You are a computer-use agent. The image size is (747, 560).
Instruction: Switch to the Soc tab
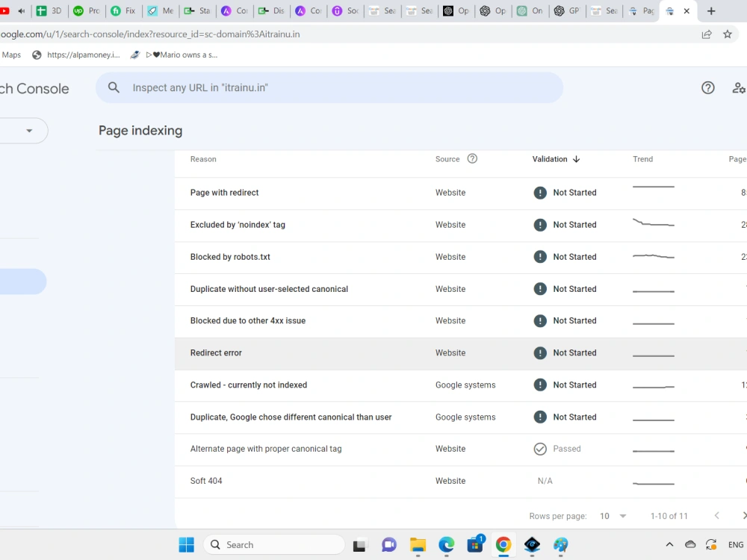346,11
